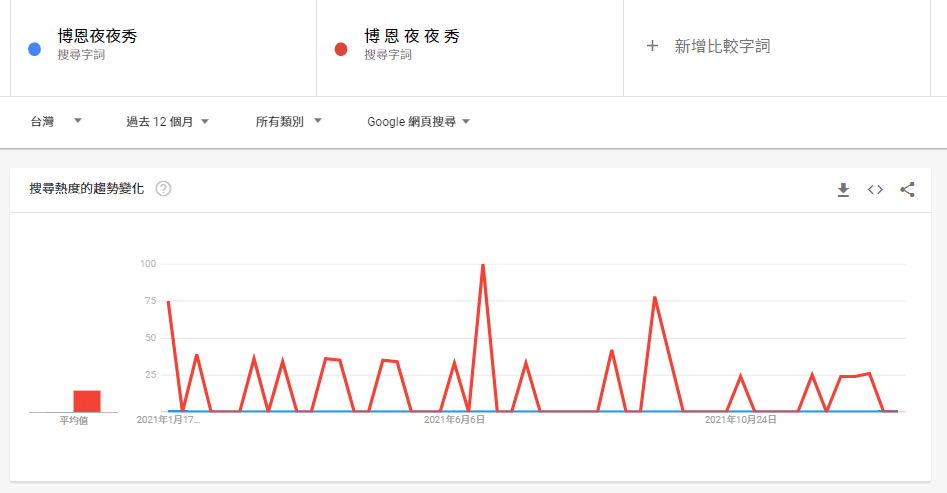
Task: Share the search interest chart
Action: pyautogui.click(x=907, y=190)
